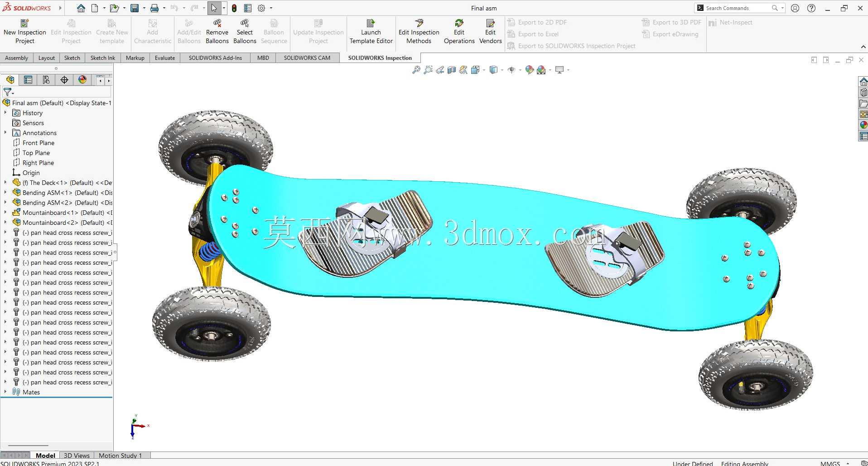Open the Save dropdown arrow
Viewport: 868px width, 466px height.
(x=144, y=8)
